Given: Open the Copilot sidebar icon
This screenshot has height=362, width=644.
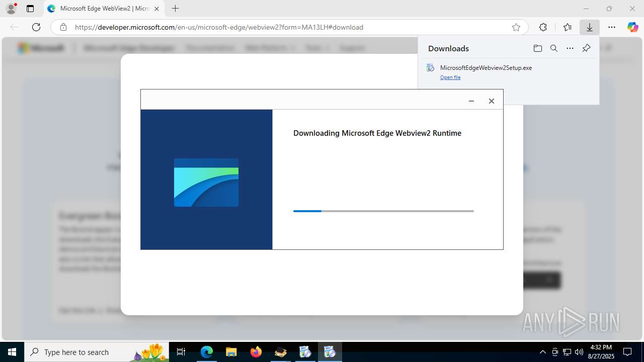Looking at the screenshot, I should 632,27.
